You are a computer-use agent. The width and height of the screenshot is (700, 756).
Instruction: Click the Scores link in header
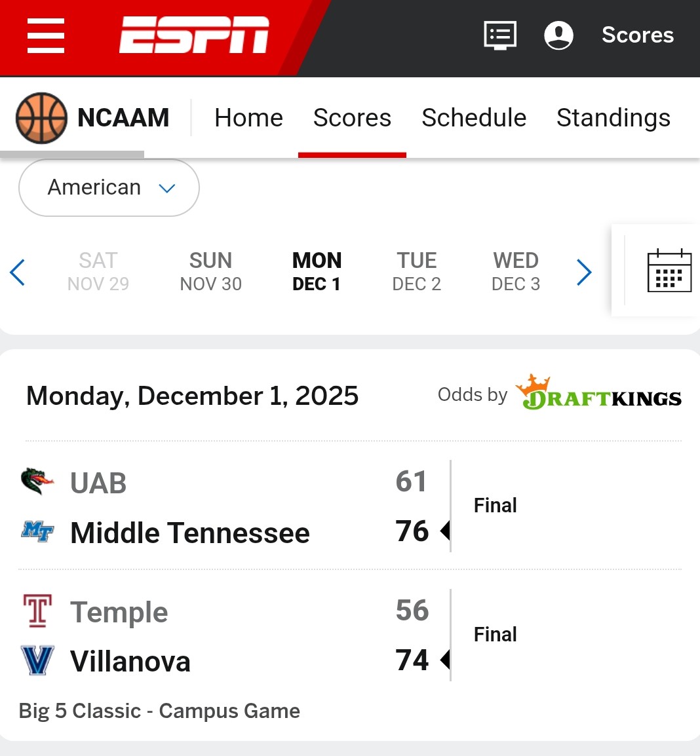pos(637,35)
